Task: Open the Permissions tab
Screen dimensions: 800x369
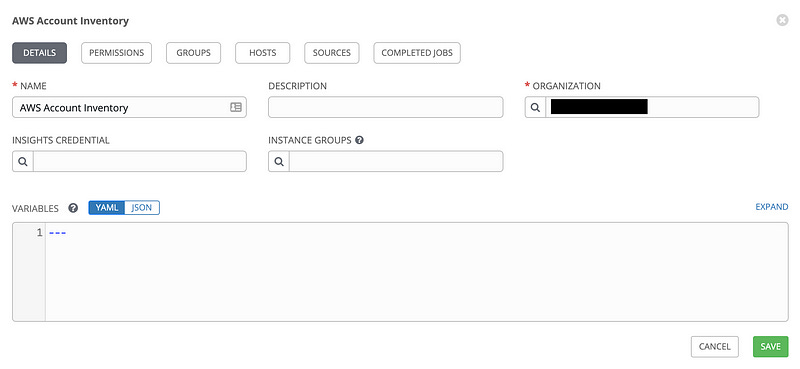Action: tap(116, 53)
